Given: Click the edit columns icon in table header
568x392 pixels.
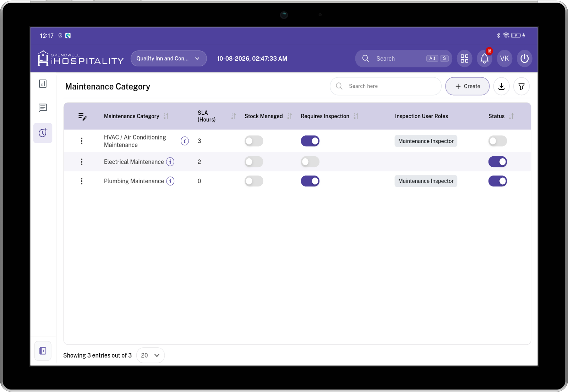Looking at the screenshot, I should (x=82, y=116).
